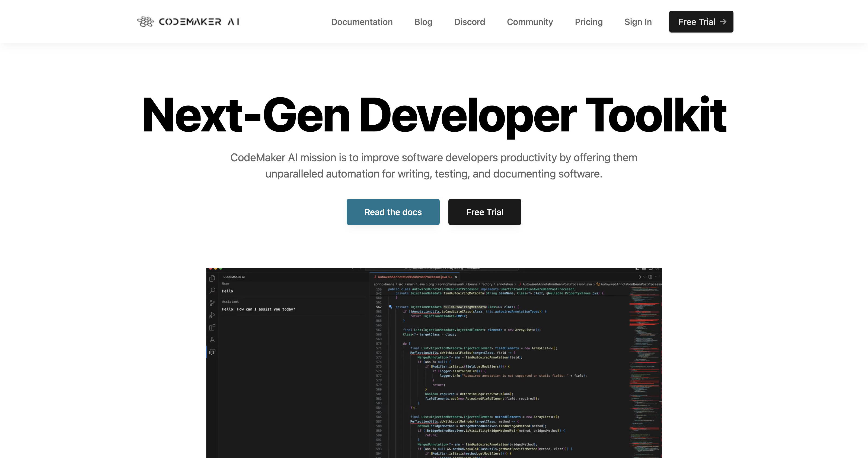Click the Testing flask icon in editor sidebar

(212, 340)
